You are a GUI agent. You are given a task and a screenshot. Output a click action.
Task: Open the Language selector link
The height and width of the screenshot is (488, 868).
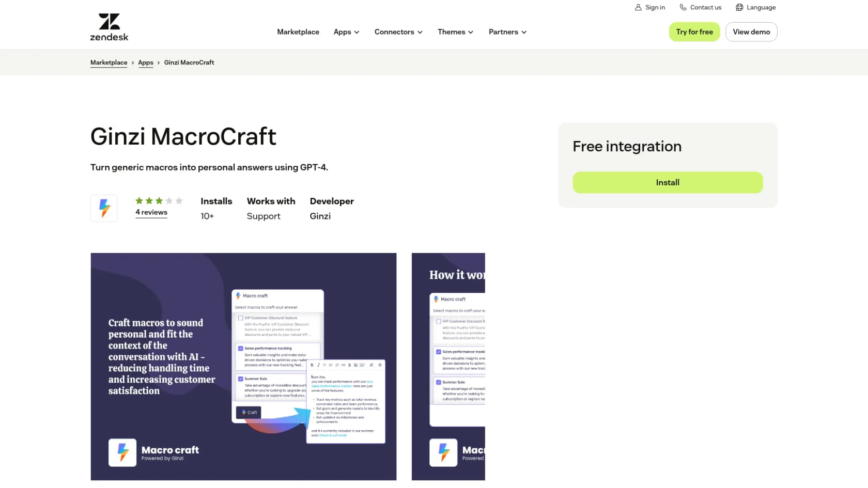pyautogui.click(x=756, y=7)
